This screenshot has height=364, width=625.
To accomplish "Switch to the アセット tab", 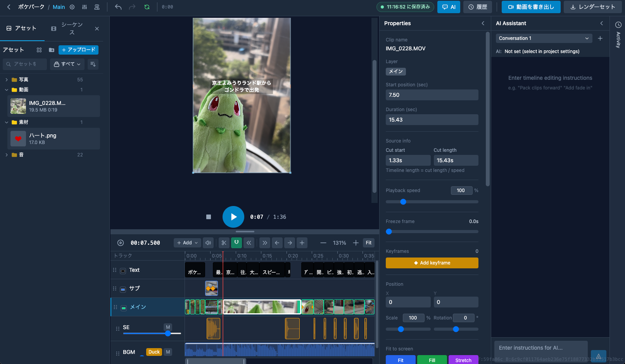I will [22, 29].
